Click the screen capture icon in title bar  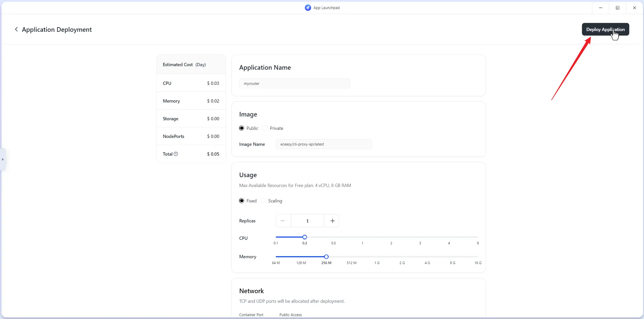point(617,7)
